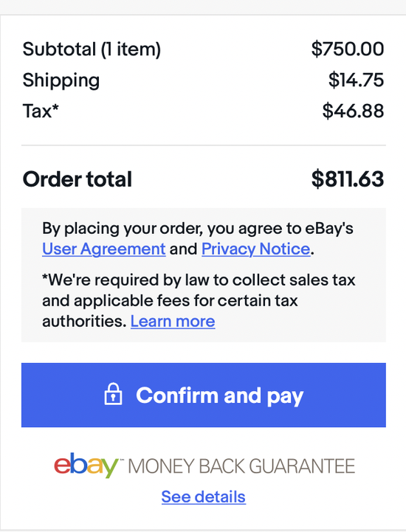The height and width of the screenshot is (532, 406).
Task: Select the order total amount $811.63
Action: [x=348, y=179]
